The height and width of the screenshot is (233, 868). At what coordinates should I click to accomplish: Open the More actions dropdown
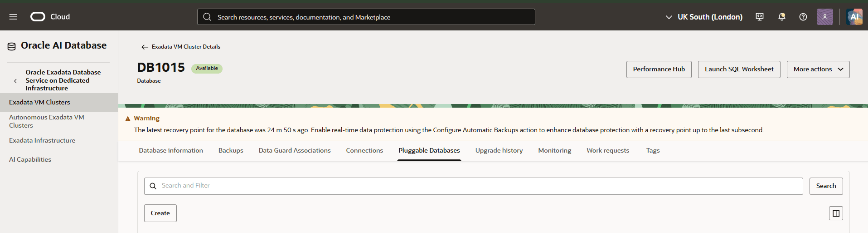[818, 69]
